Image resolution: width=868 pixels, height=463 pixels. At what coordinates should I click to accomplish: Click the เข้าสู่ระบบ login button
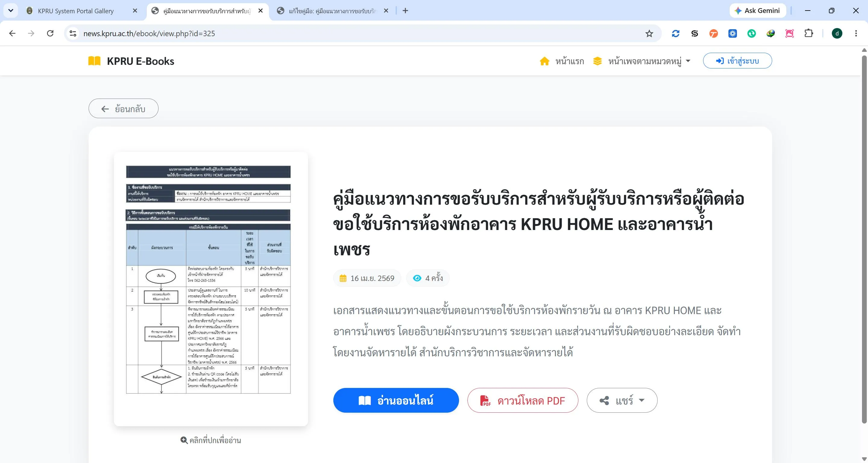pyautogui.click(x=737, y=61)
